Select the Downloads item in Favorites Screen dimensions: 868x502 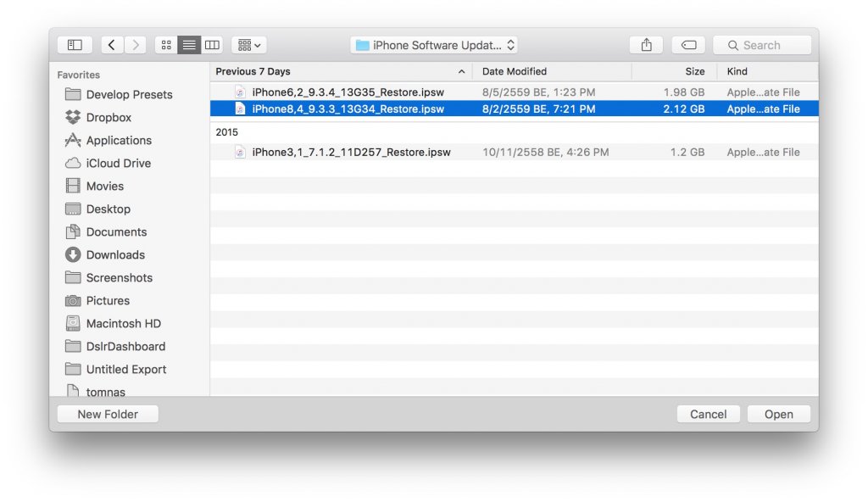(114, 254)
